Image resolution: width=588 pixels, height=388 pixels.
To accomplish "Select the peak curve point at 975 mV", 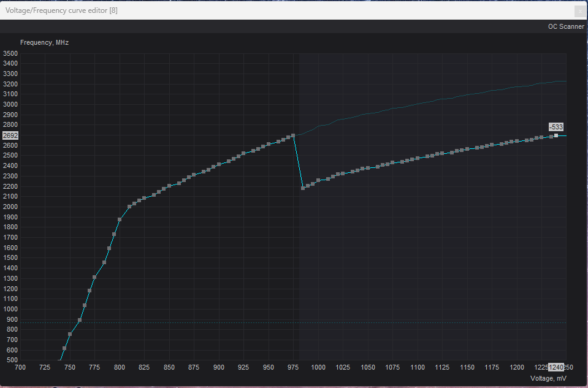I will click(x=293, y=135).
